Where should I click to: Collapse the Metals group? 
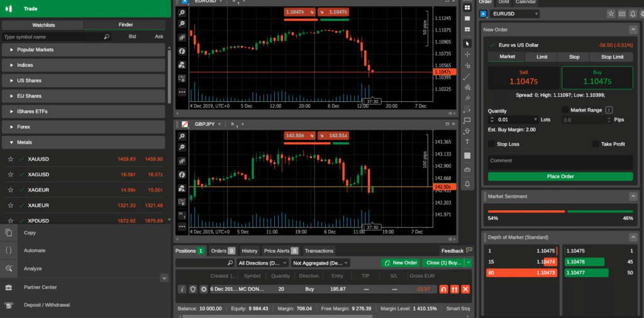click(84, 142)
